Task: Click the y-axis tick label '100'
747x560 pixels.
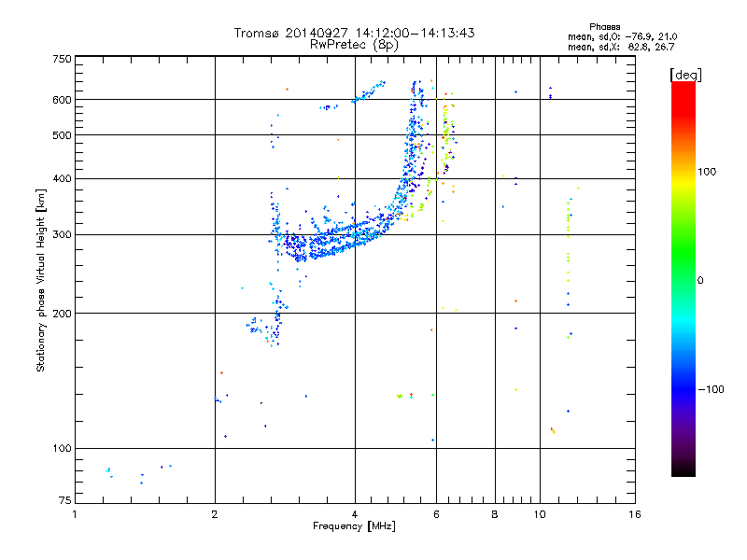Action: point(63,449)
